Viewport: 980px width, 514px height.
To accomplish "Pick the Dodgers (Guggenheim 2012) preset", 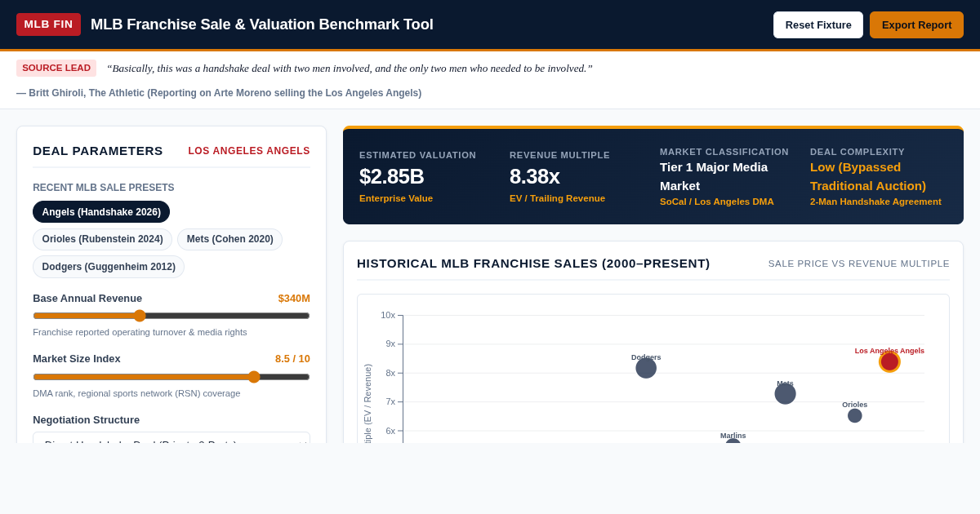I will 109,267.
